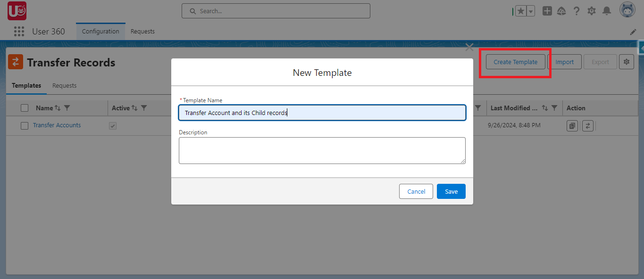This screenshot has width=644, height=279.
Task: Click the User 360 app name
Action: coord(49,32)
